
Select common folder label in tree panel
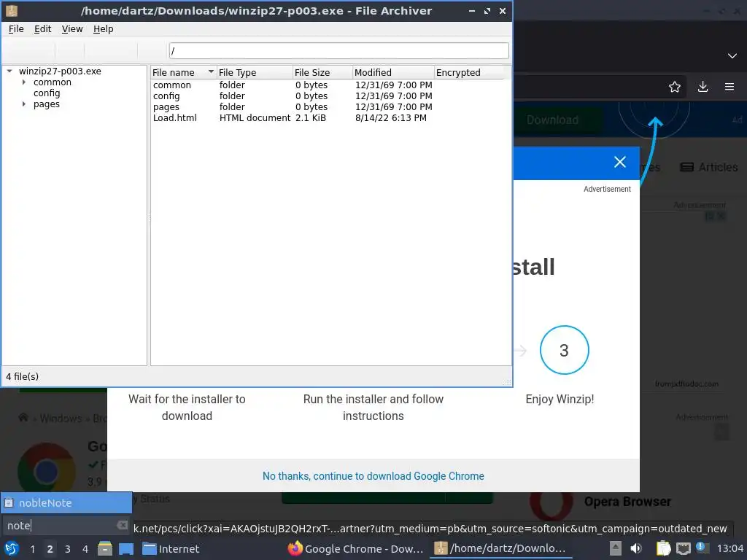(53, 82)
